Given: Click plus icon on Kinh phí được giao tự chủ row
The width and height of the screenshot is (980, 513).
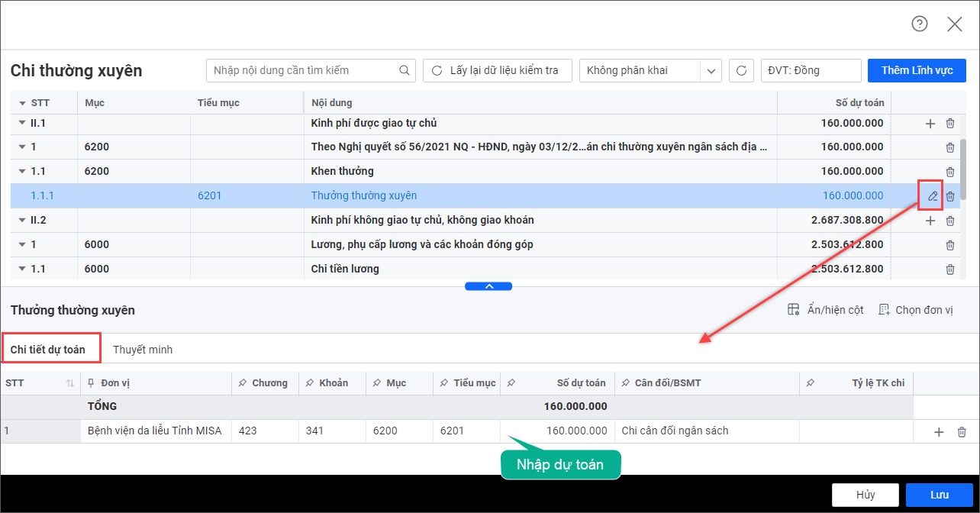Looking at the screenshot, I should click(930, 124).
